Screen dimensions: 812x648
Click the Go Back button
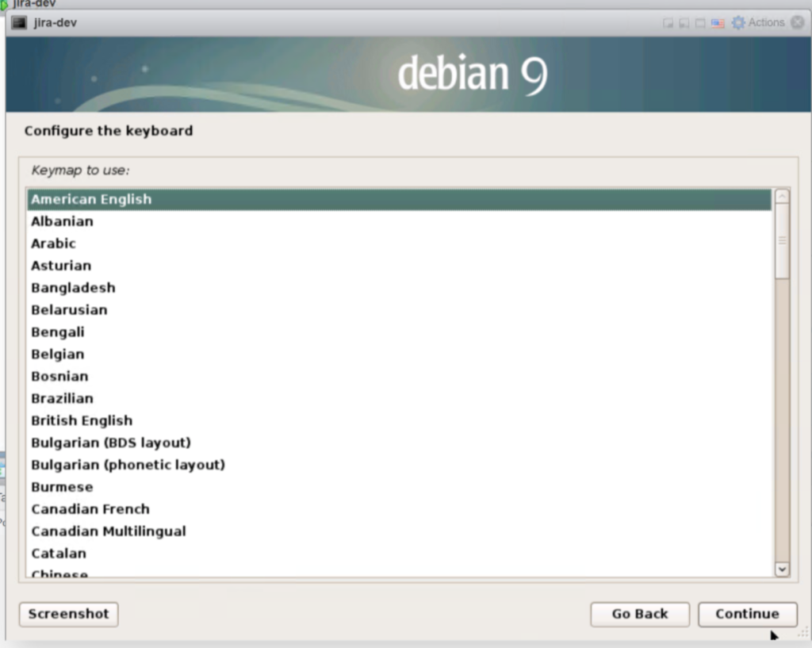click(x=640, y=614)
